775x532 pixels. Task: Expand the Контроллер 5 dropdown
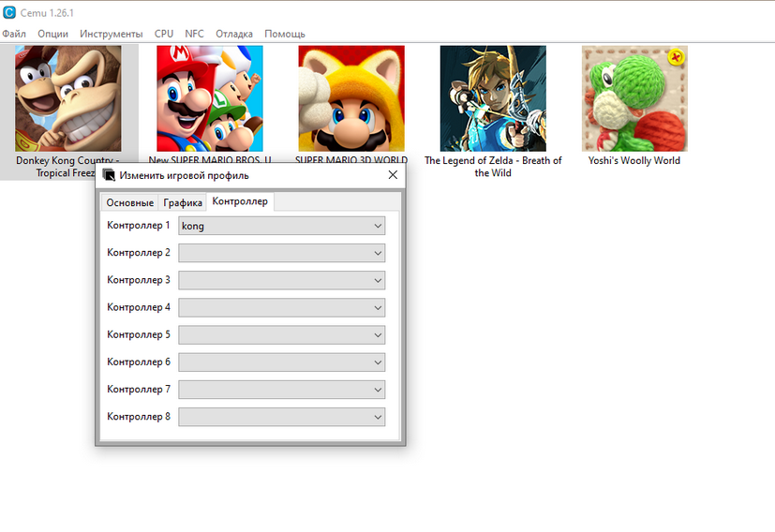[x=282, y=335]
